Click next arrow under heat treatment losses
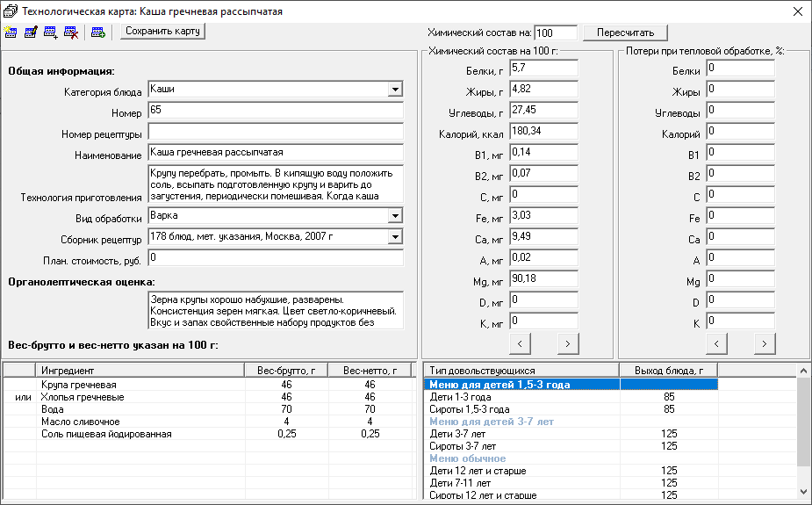This screenshot has width=812, height=505. tap(764, 343)
